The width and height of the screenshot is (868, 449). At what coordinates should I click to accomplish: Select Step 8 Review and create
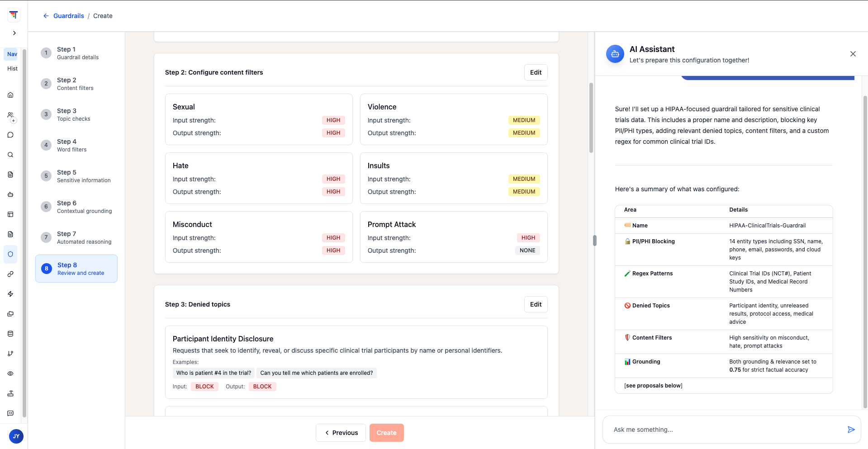click(76, 269)
